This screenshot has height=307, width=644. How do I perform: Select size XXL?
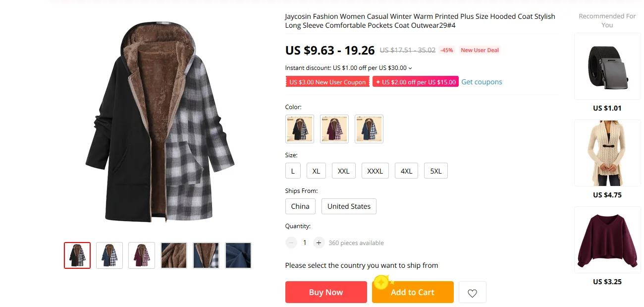344,171
